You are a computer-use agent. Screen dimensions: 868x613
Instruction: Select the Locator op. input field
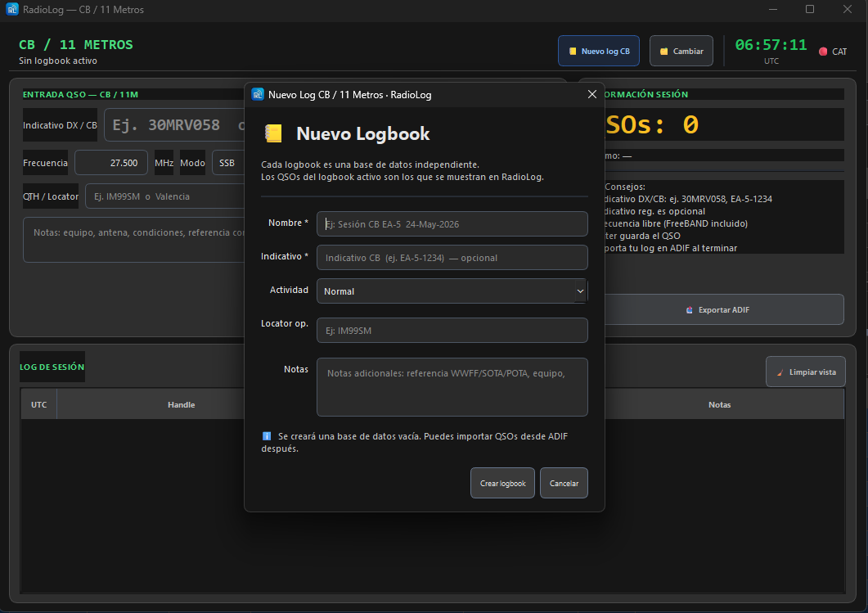[452, 331]
